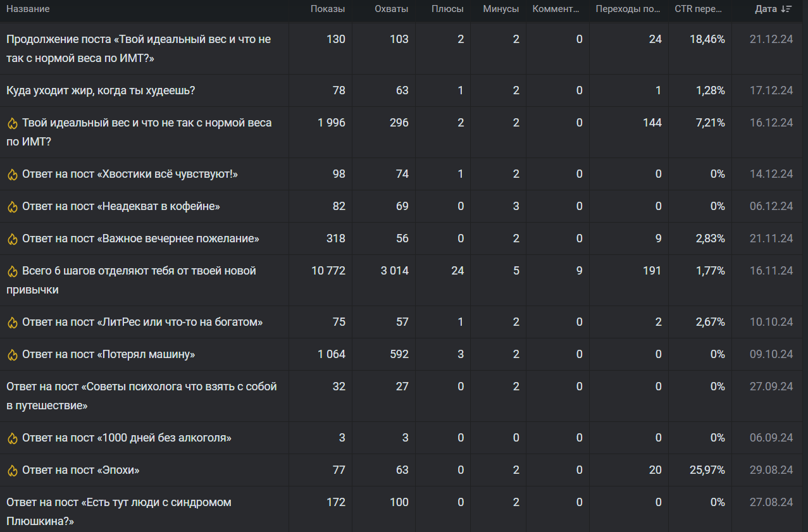Viewport: 808px width, 532px height.
Task: Sort by Плюсы column header
Action: [x=447, y=9]
